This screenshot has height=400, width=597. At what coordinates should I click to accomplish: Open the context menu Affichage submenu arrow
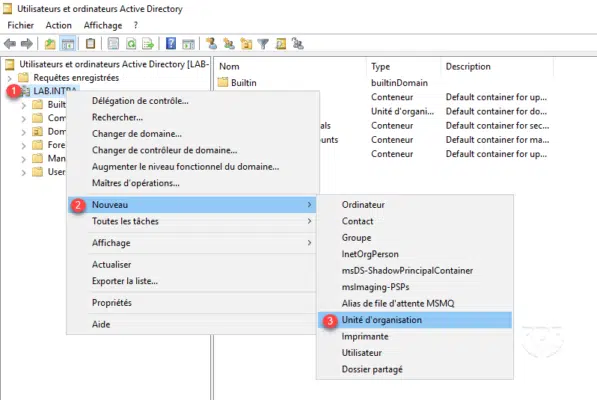[x=310, y=243]
